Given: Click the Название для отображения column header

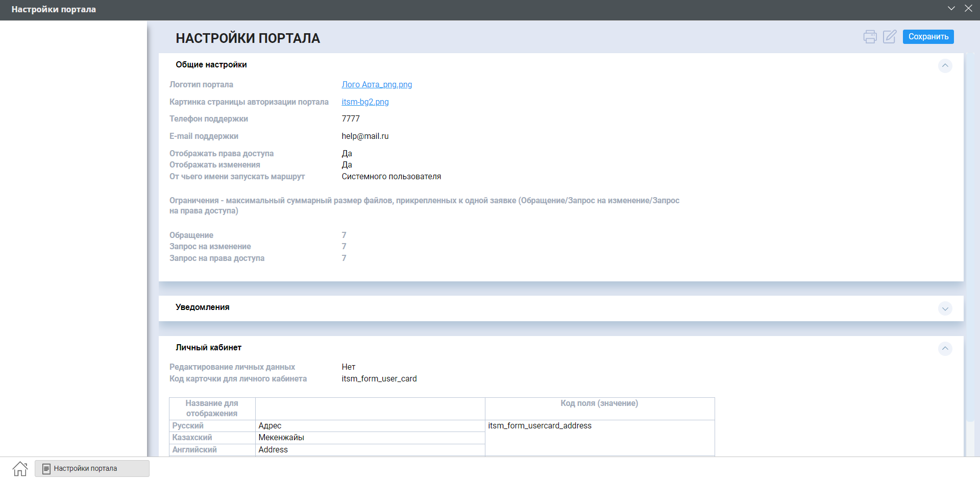Looking at the screenshot, I should pyautogui.click(x=212, y=409).
